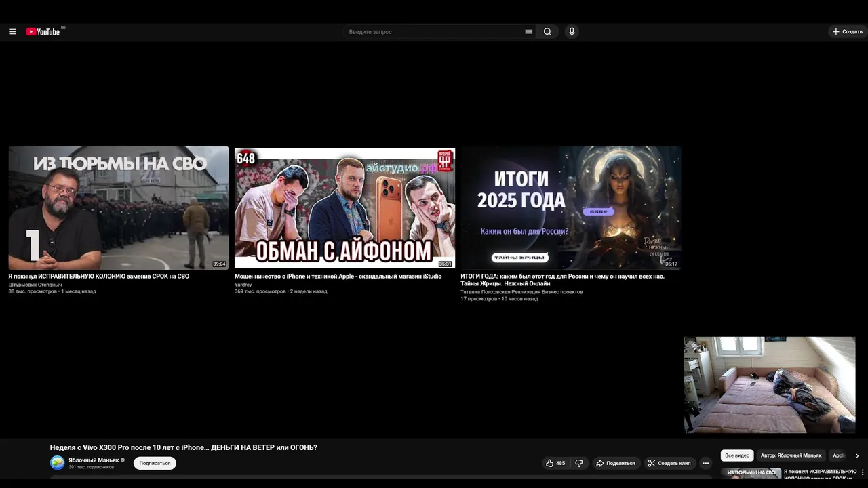Click 369 тыс. просмотров • 2 недели назад

(281, 291)
